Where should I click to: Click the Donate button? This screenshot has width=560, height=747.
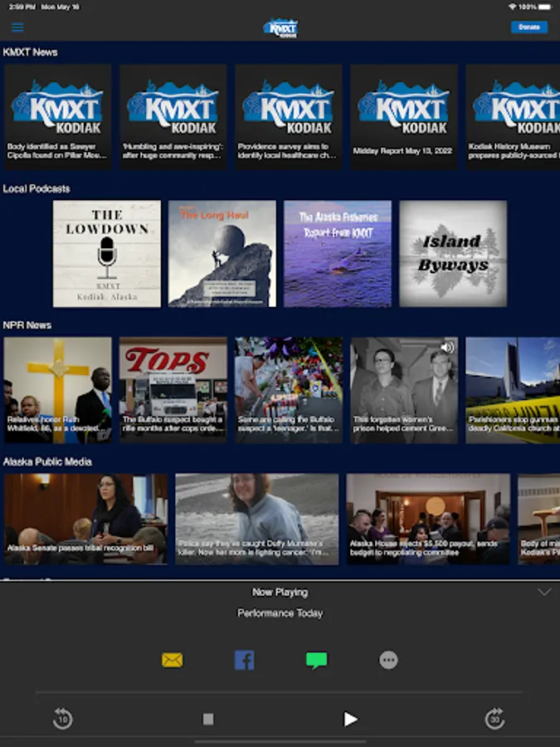pyautogui.click(x=528, y=27)
